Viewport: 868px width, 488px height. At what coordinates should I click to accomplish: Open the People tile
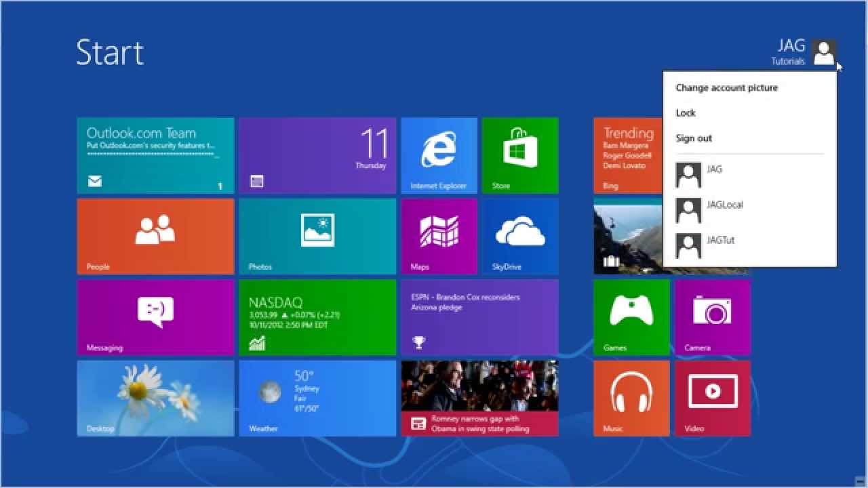[155, 237]
